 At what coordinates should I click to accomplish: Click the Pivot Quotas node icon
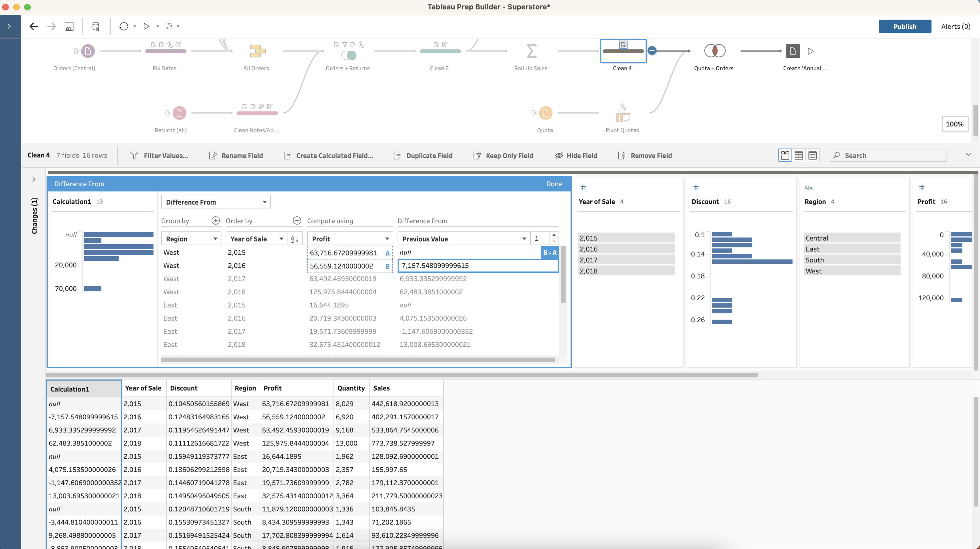pos(622,116)
